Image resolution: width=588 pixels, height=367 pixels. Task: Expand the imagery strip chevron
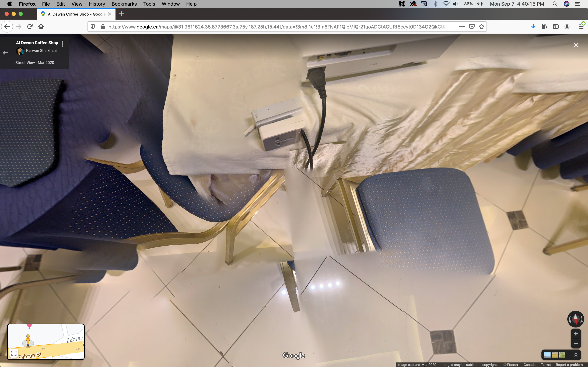576,355
